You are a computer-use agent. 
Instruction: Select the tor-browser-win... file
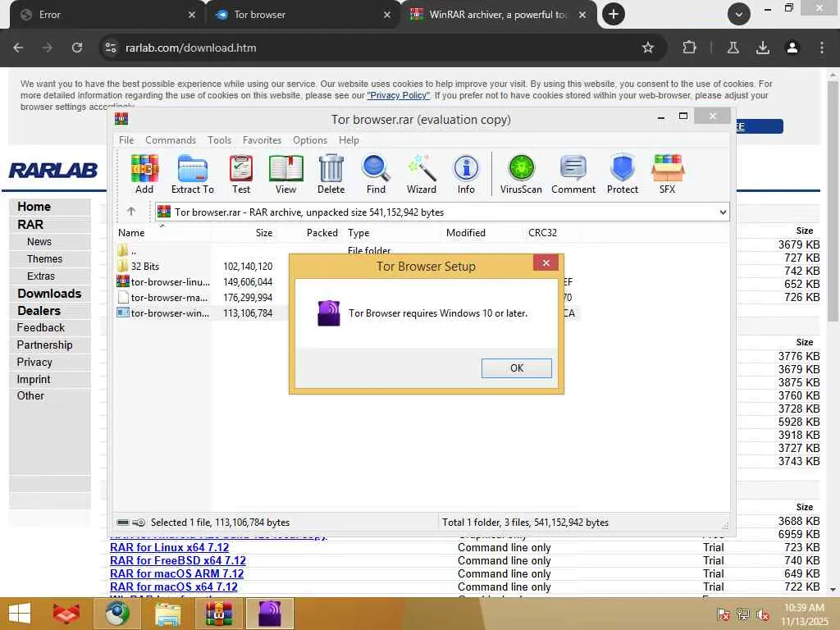[x=163, y=313]
